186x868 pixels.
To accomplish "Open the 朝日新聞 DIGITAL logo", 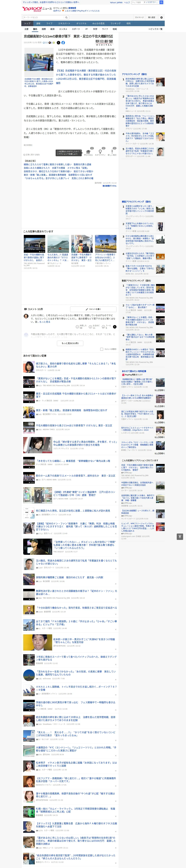I will coord(104,42).
